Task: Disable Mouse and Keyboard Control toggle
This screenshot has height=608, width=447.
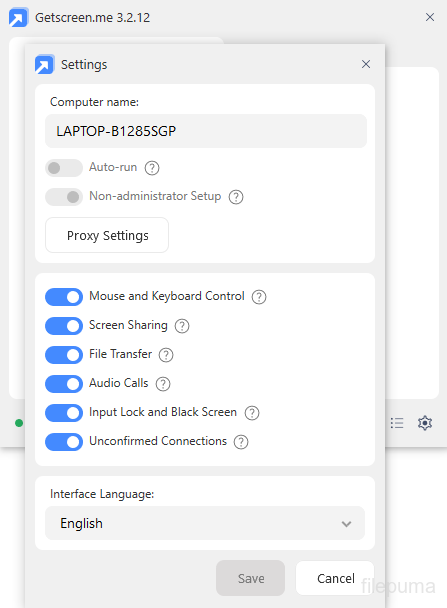Action: click(64, 297)
